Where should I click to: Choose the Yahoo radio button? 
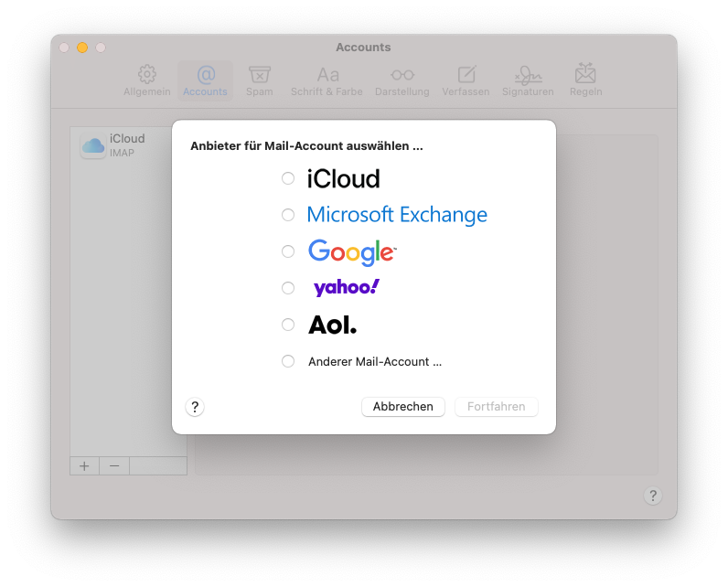[x=288, y=288]
